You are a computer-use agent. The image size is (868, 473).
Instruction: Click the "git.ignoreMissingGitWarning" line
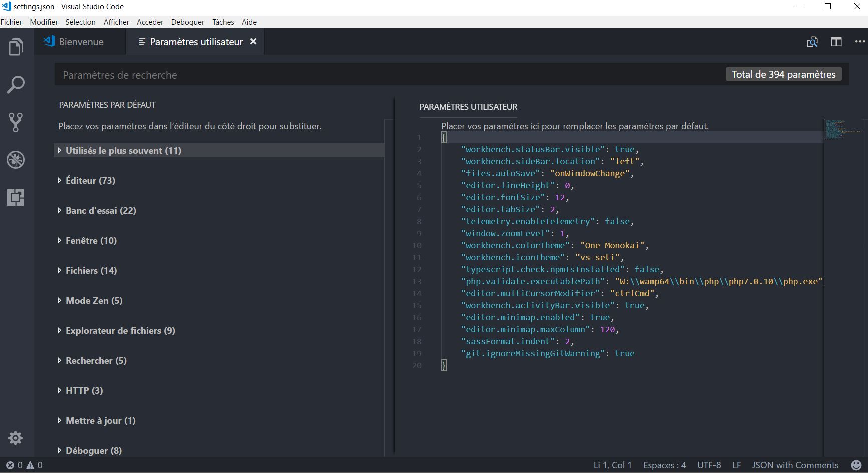pos(547,353)
